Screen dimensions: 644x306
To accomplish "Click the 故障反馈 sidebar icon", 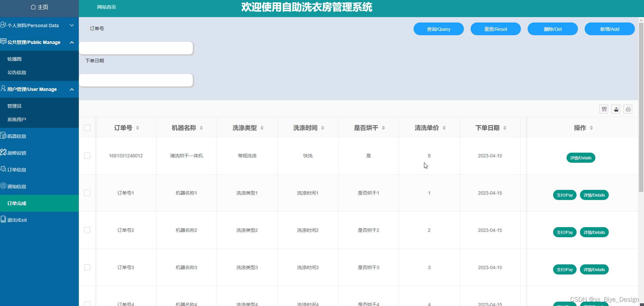I will (3, 152).
